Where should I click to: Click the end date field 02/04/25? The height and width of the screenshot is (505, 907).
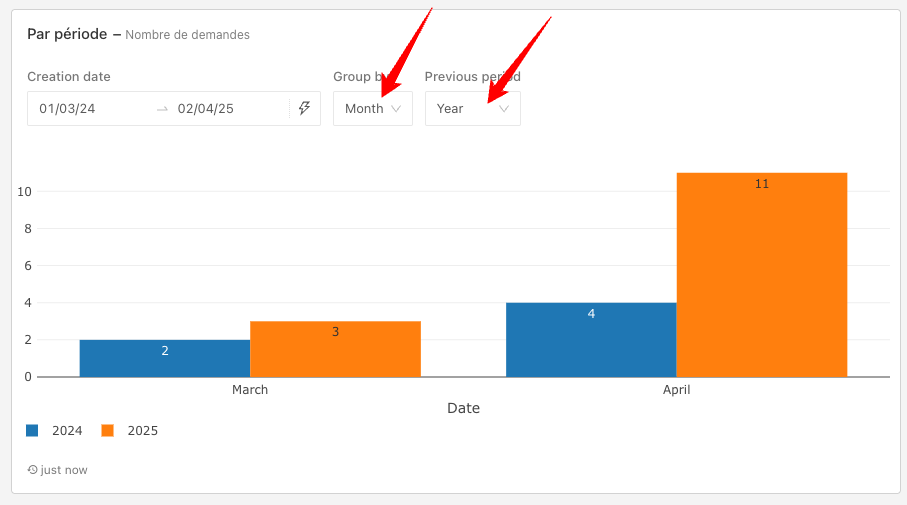(206, 109)
